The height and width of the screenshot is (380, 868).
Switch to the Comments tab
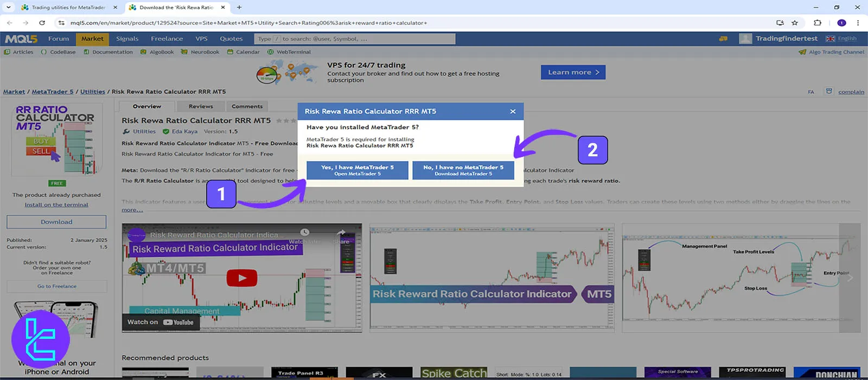pos(247,106)
